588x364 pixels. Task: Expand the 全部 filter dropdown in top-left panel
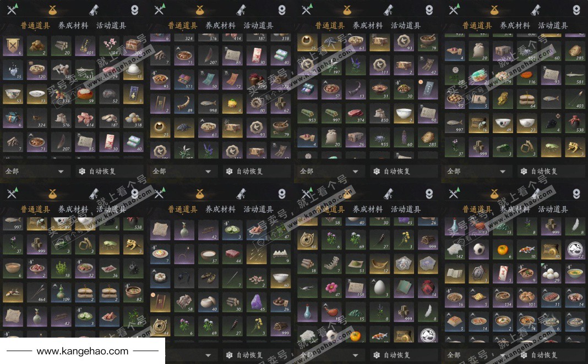(x=35, y=171)
